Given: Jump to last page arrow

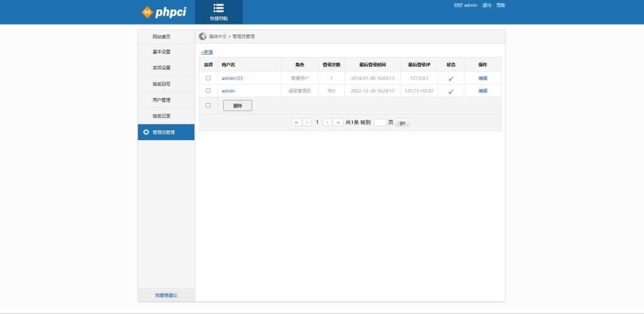Looking at the screenshot, I should 338,122.
